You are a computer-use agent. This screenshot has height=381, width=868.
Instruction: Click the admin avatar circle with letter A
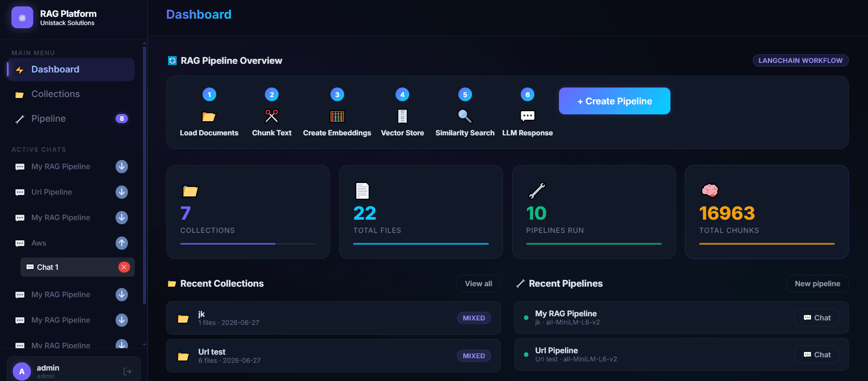[22, 371]
